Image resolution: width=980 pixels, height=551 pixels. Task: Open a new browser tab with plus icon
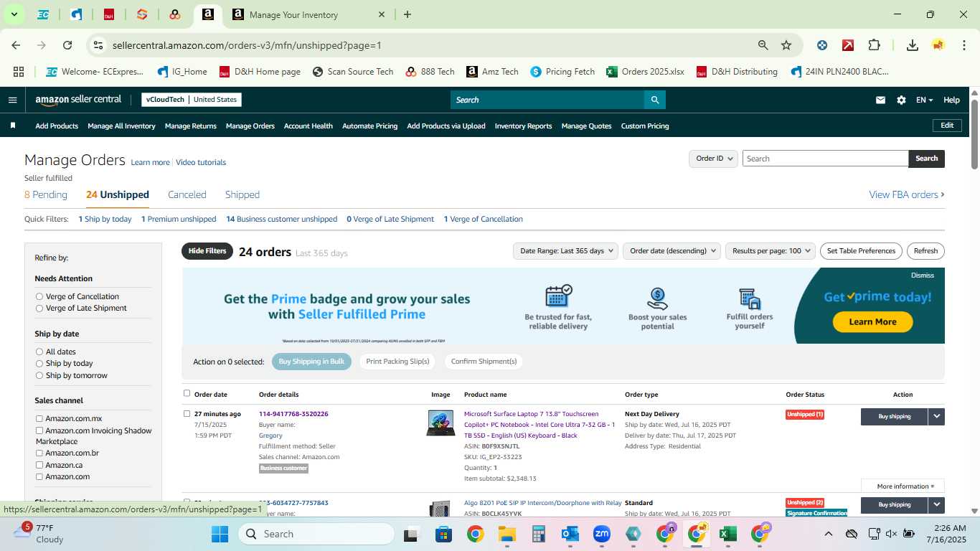407,14
